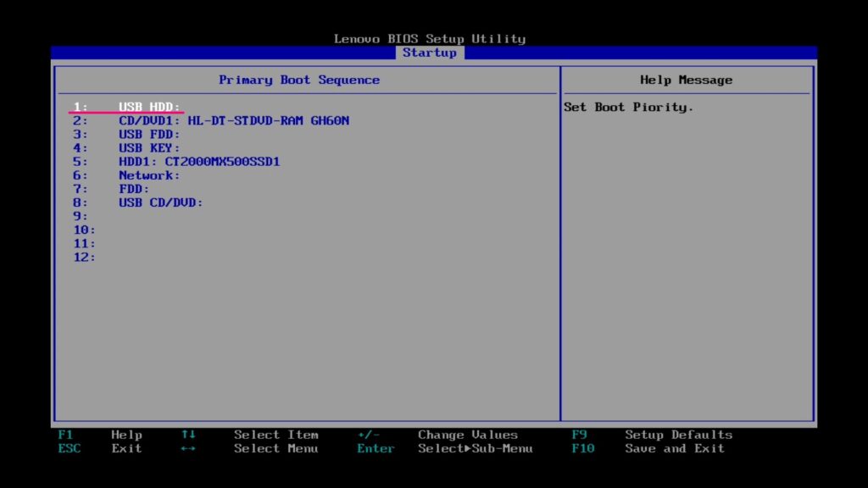Screen dimensions: 868x488
Task: Select the Startup tab
Action: [x=429, y=53]
